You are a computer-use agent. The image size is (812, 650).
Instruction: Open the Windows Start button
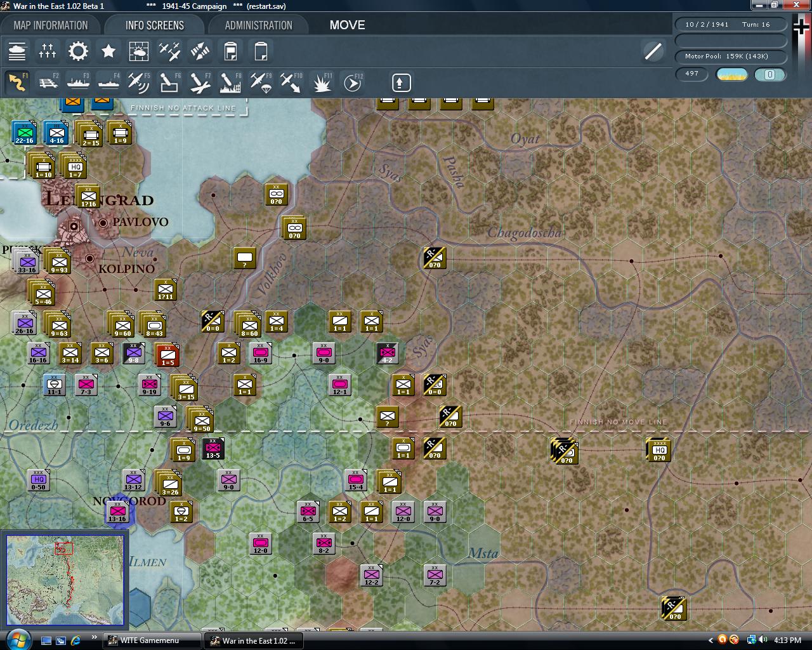click(17, 640)
